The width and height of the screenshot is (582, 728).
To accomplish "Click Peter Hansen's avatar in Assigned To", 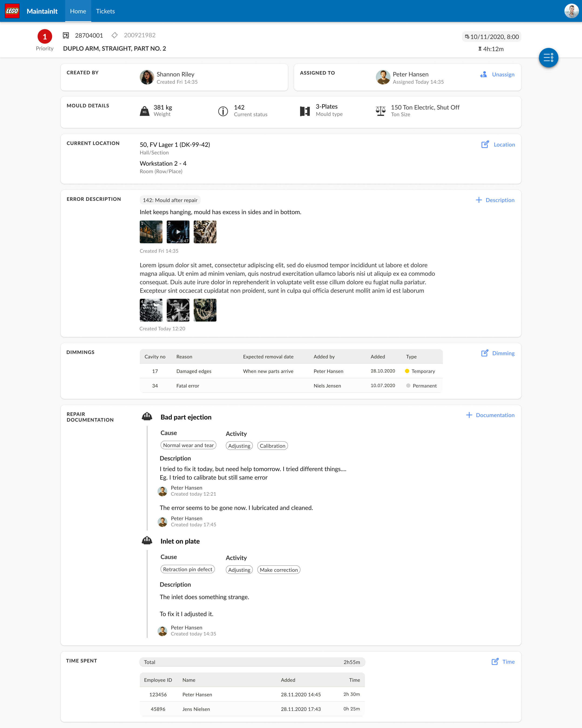I will [x=383, y=77].
